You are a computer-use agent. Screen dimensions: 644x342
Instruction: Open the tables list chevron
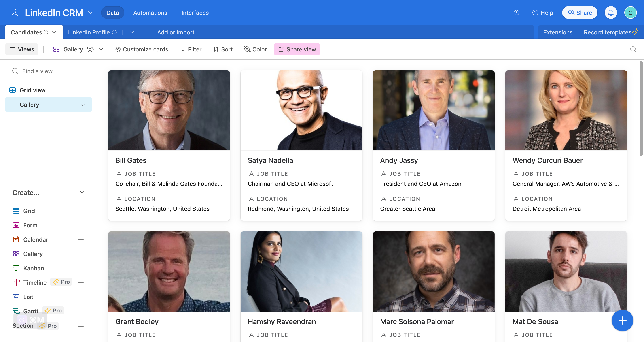click(x=132, y=32)
